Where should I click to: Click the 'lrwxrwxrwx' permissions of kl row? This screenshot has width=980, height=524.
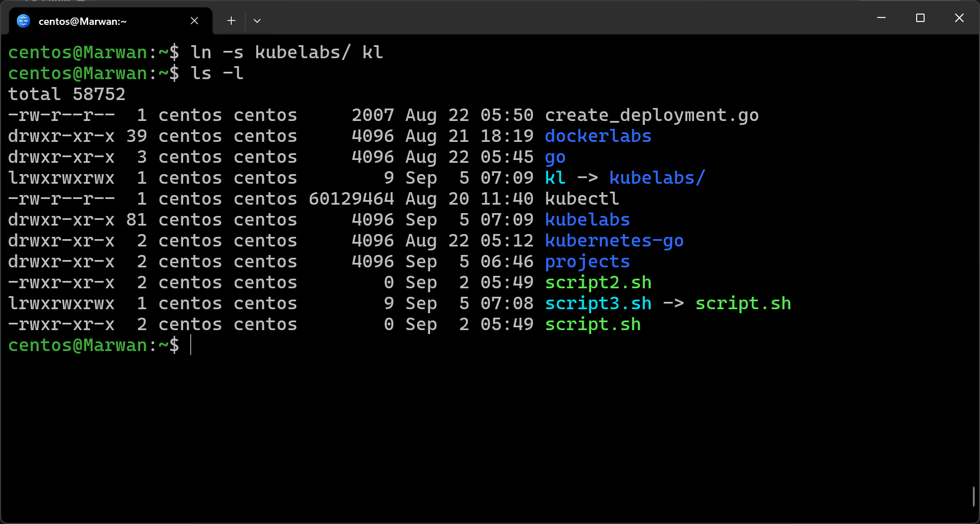tap(62, 178)
